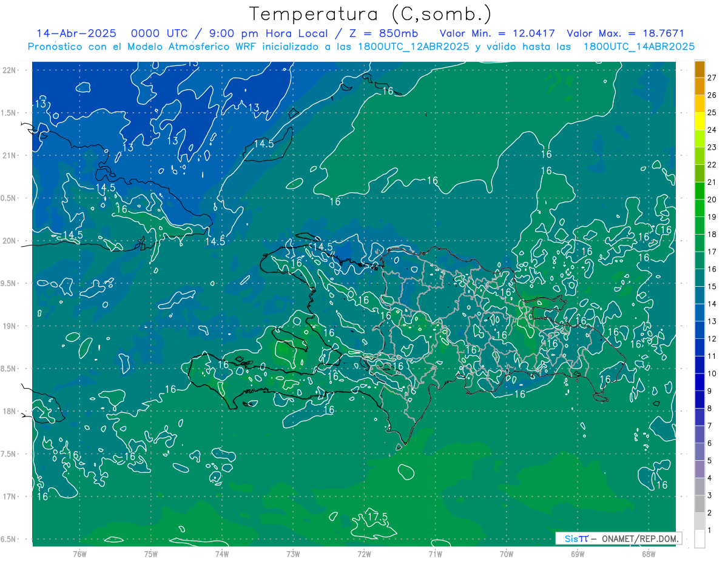Click legend value '22' on color scale
Image resolution: width=728 pixels, height=562 pixels.
click(712, 165)
